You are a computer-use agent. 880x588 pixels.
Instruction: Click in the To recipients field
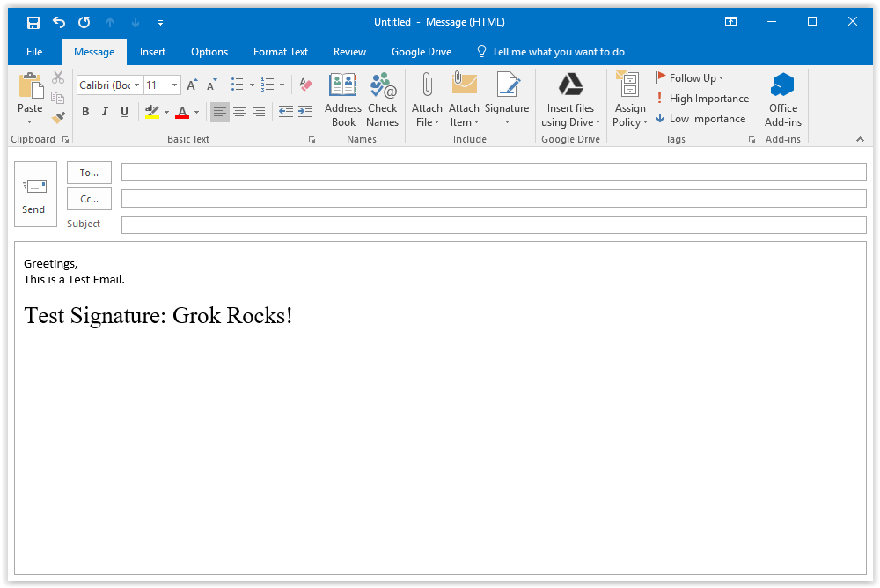point(494,173)
